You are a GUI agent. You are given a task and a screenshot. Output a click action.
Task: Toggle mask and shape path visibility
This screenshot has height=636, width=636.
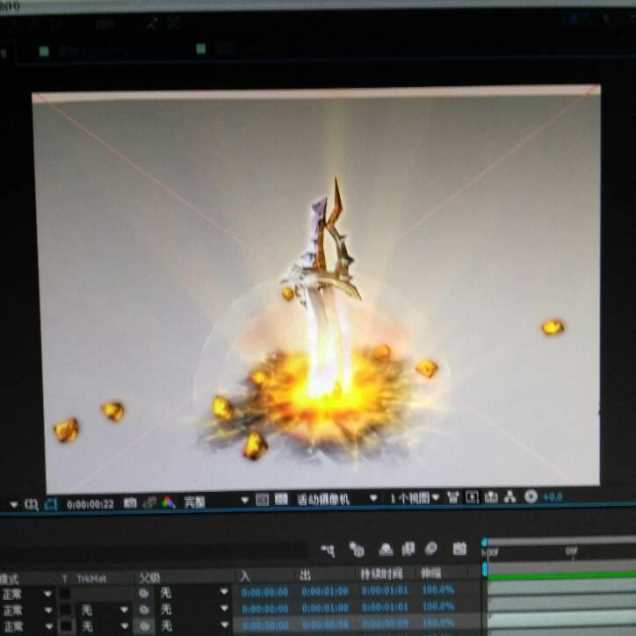tap(51, 505)
